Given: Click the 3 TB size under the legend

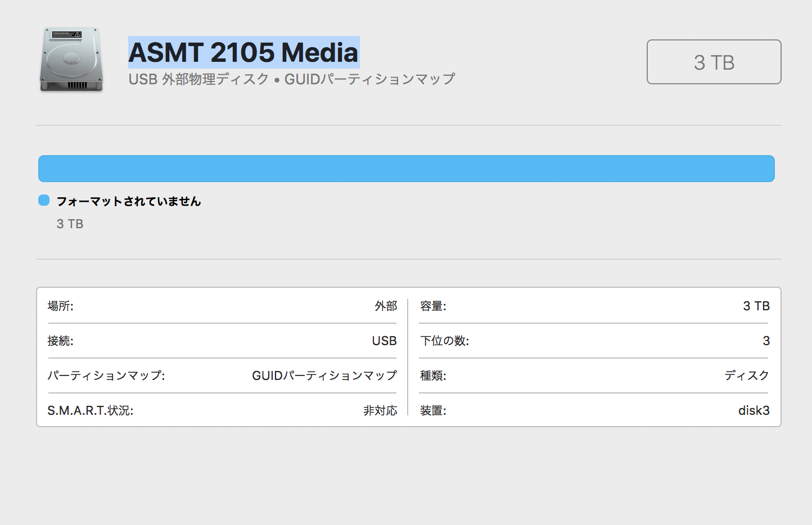Looking at the screenshot, I should (x=70, y=224).
